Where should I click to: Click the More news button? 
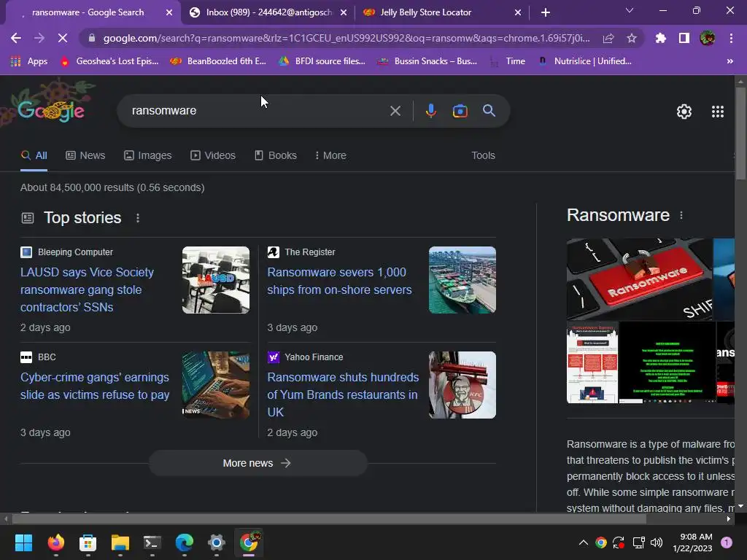tap(258, 463)
